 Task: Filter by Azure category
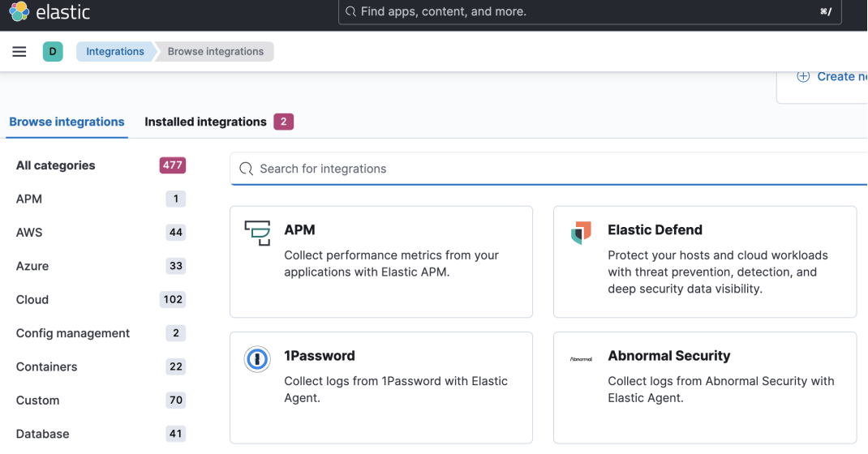coord(32,266)
